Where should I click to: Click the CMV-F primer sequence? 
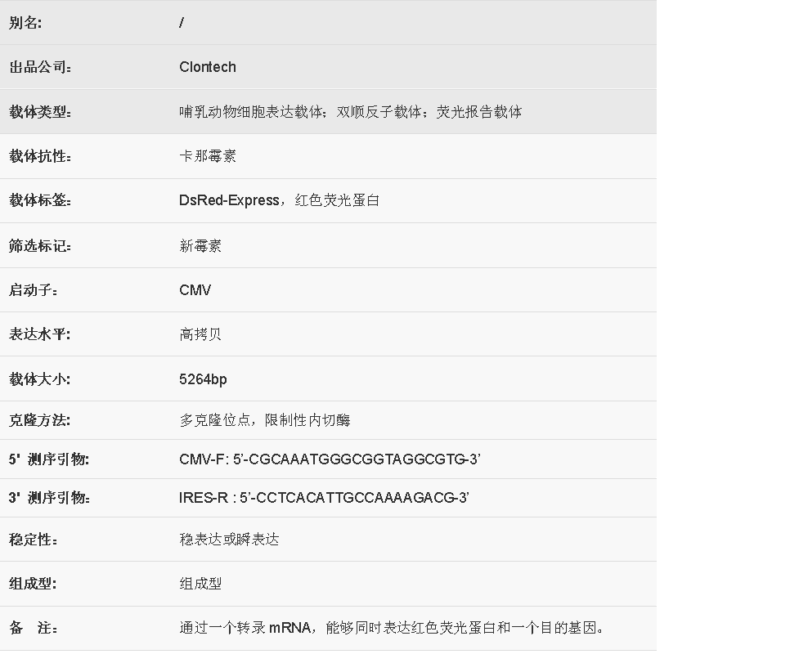click(x=330, y=459)
